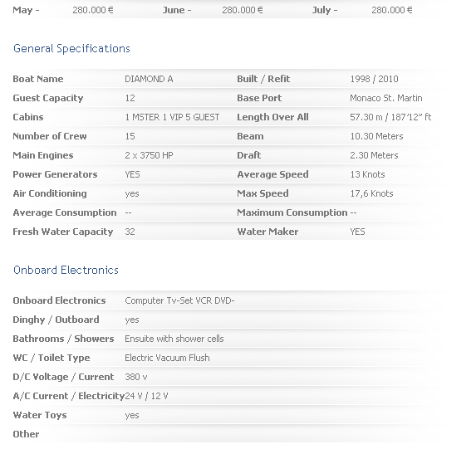Click the Cabins value 1 MSTER 1 VIP 5 GUEST
The image size is (476, 449).
click(172, 117)
